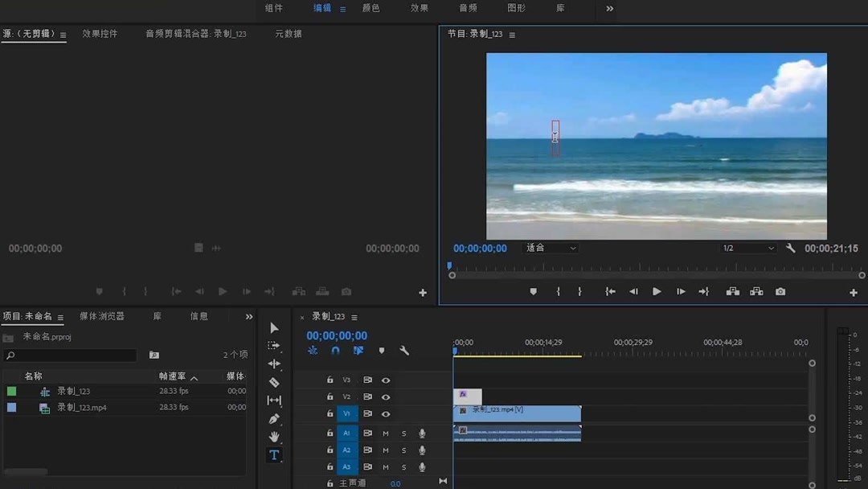Click the 主声道 volume value 0.0

[x=395, y=483]
